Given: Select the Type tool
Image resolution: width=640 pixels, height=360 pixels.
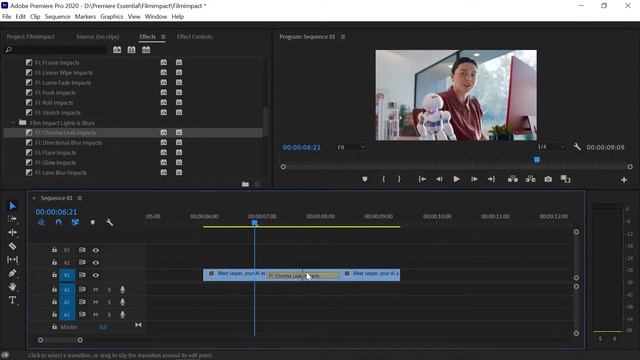Looking at the screenshot, I should [x=12, y=300].
